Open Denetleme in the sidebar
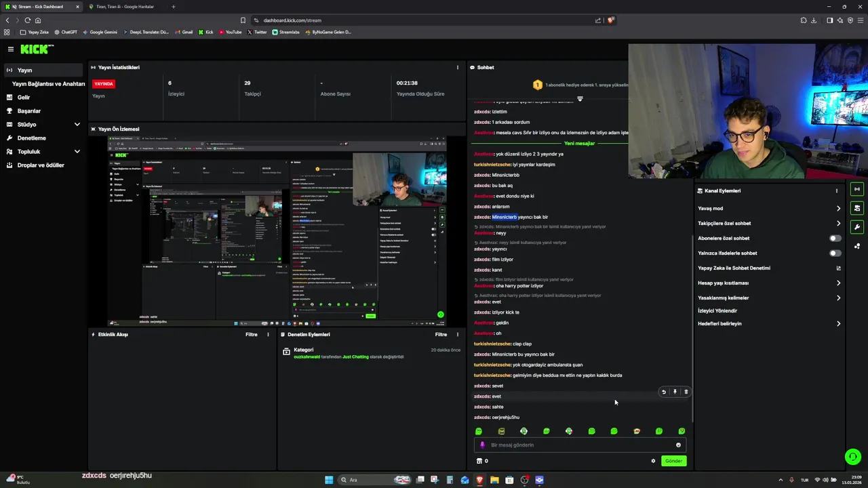 32,138
